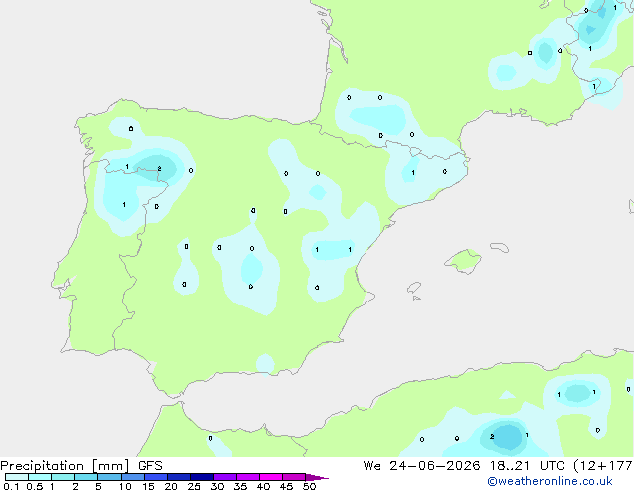This screenshot has height=490, width=634.
Task: Click the '35' legend scale label
Action: point(240,486)
